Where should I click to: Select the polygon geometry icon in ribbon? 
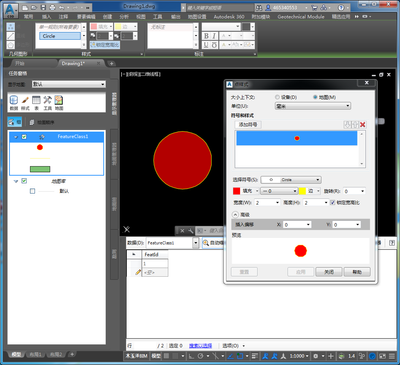11,45
